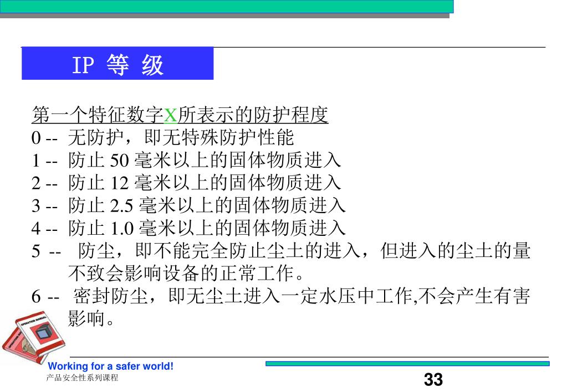Select line '0 -- 无防护，即无特殊防护性能'
Image resolution: width=567 pixels, height=392 pixels.
click(x=162, y=138)
